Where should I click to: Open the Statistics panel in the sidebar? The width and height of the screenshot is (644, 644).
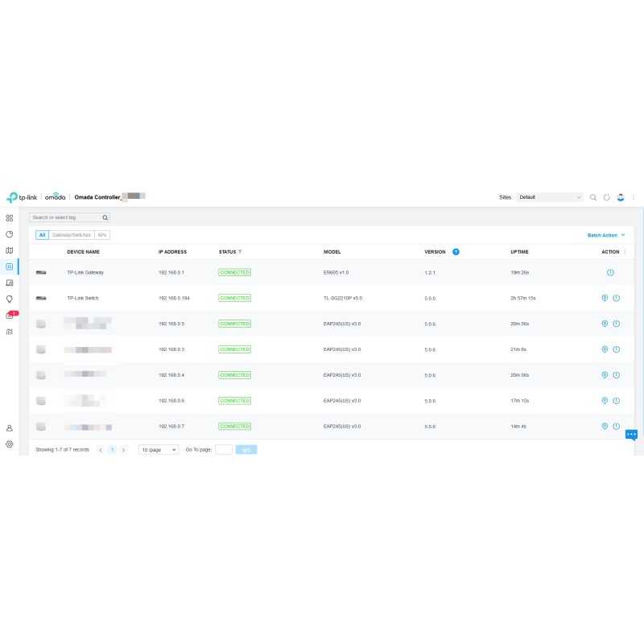tap(9, 234)
